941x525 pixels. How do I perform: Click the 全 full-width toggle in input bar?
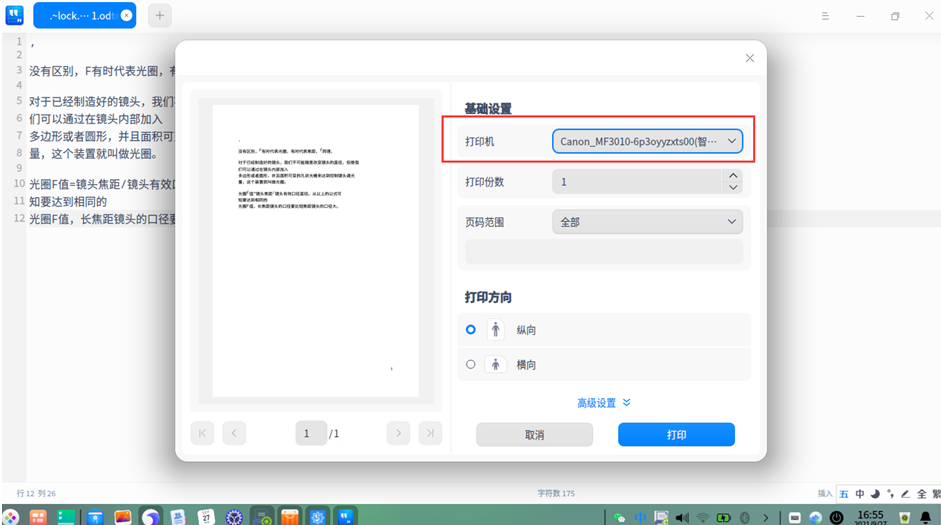coord(921,494)
